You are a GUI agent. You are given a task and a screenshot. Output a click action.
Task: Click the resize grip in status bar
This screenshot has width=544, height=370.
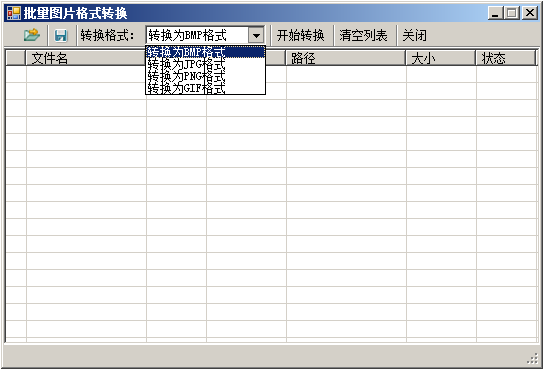(532, 359)
